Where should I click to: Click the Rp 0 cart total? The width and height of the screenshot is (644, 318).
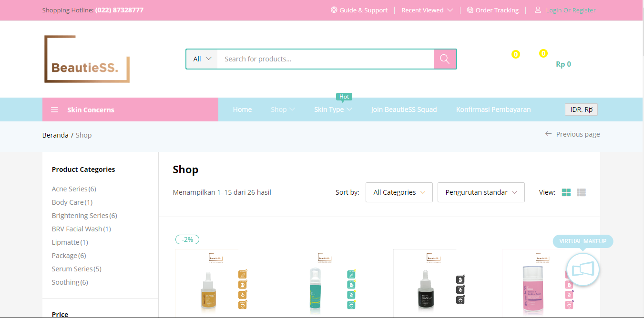point(563,64)
